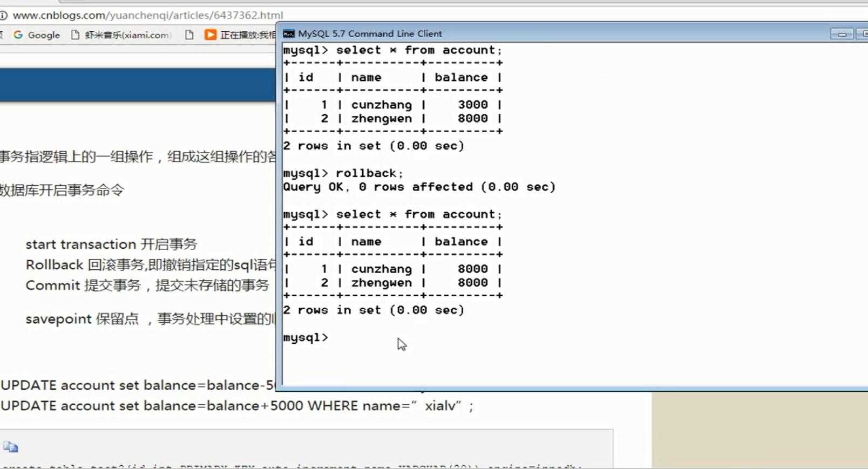Image resolution: width=868 pixels, height=469 pixels.
Task: Minimize the MySQL Command Line Client window
Action: pos(842,34)
